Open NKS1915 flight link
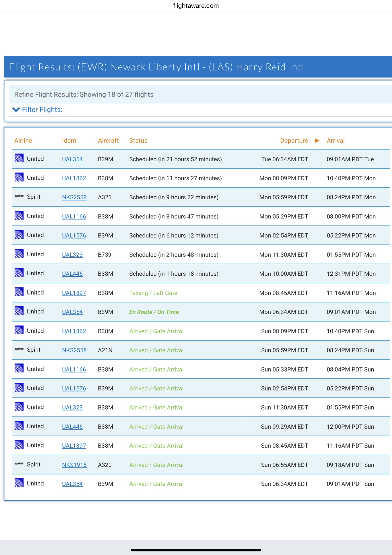The height and width of the screenshot is (555, 392). tap(74, 465)
